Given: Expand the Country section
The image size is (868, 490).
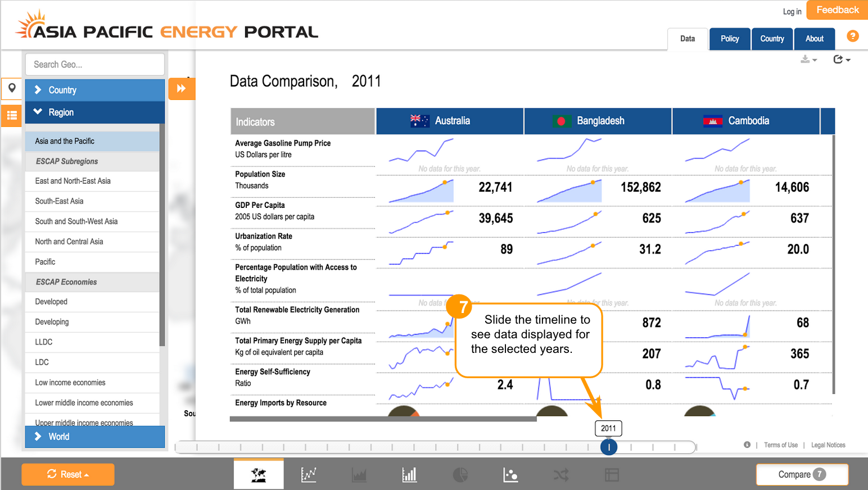Looking at the screenshot, I should (x=94, y=90).
